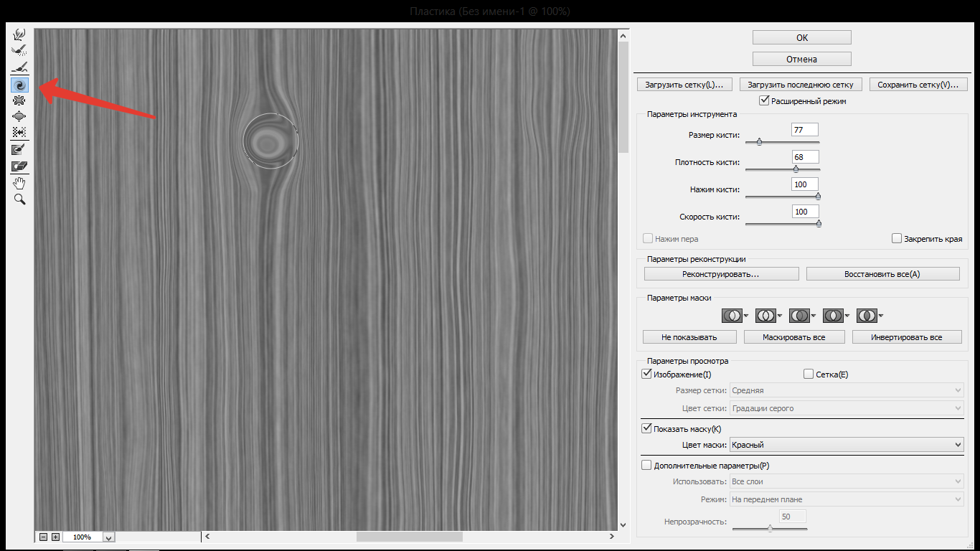
Task: Uncheck the Показать маску(K) checkbox
Action: [x=646, y=429]
